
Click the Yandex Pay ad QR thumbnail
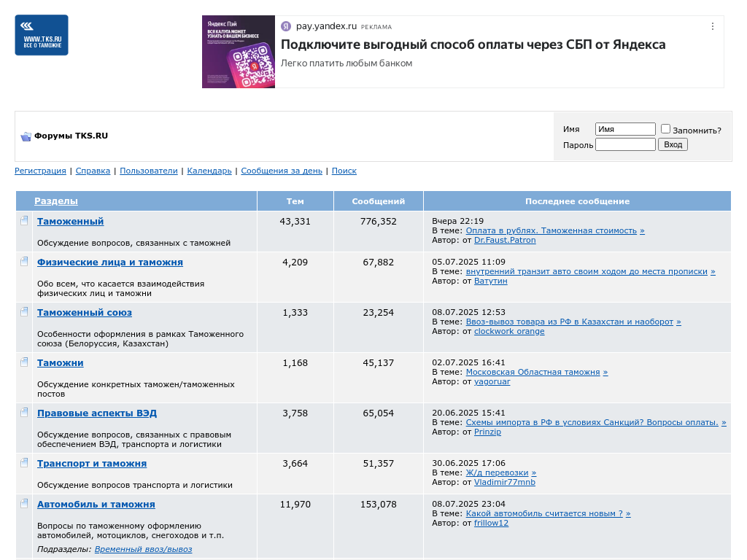point(239,52)
